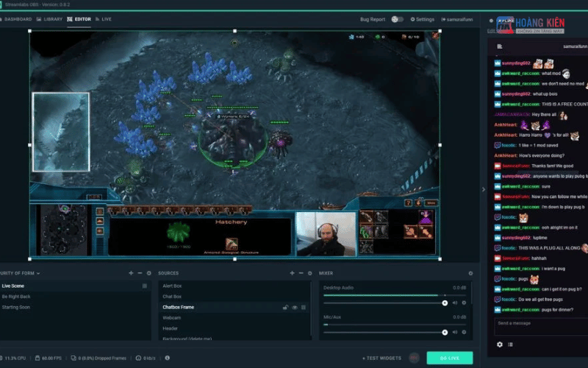Hide the Chatbox Frame source via eye icon
This screenshot has width=588, height=368.
295,307
